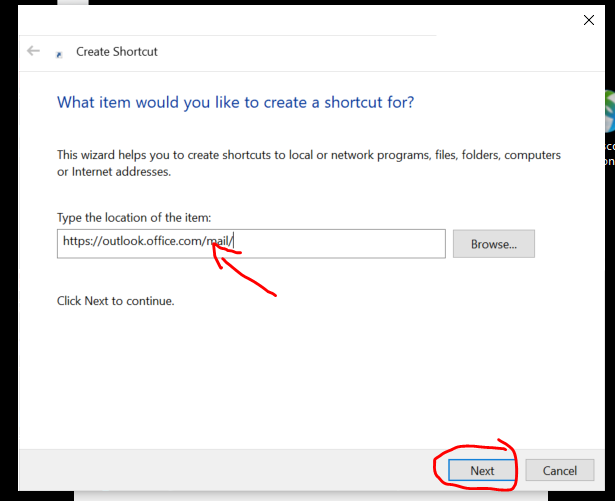This screenshot has height=501, width=615.
Task: Open the Browse... file picker
Action: (494, 244)
